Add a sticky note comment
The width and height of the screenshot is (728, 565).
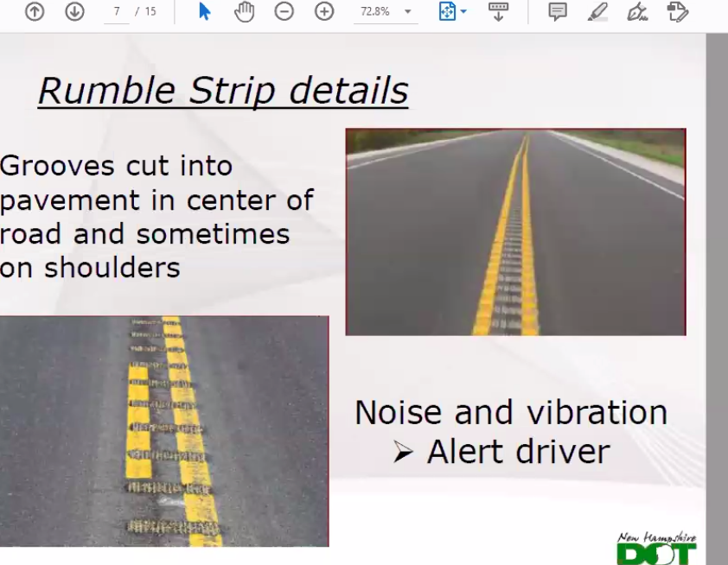click(558, 12)
